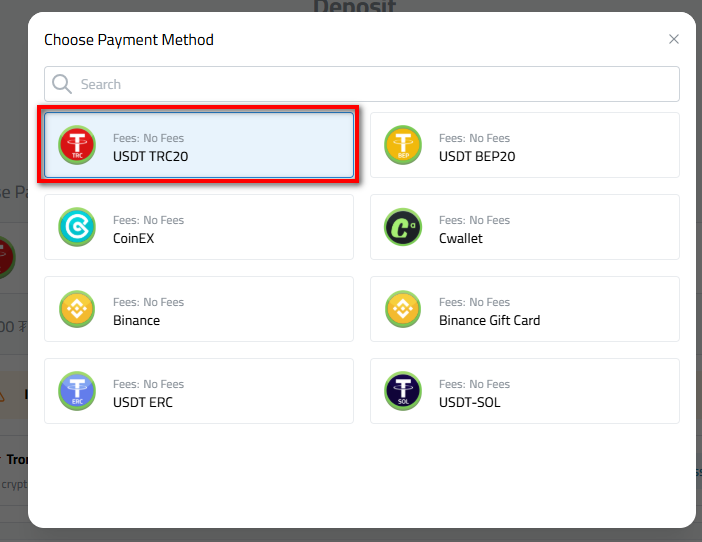Image resolution: width=702 pixels, height=542 pixels.
Task: Click the red USDT TRC20 Tether logo
Action: (77, 146)
